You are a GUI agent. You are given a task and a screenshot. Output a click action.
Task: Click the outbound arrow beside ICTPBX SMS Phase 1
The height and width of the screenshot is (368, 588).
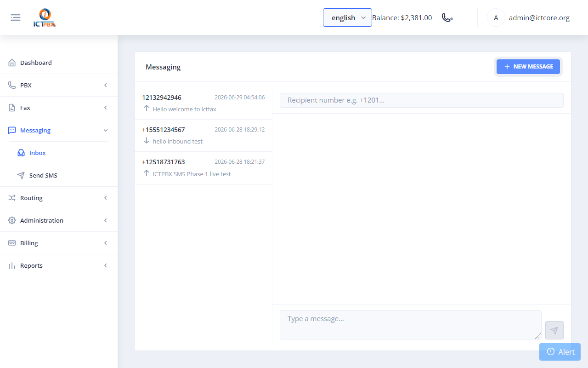pos(147,173)
